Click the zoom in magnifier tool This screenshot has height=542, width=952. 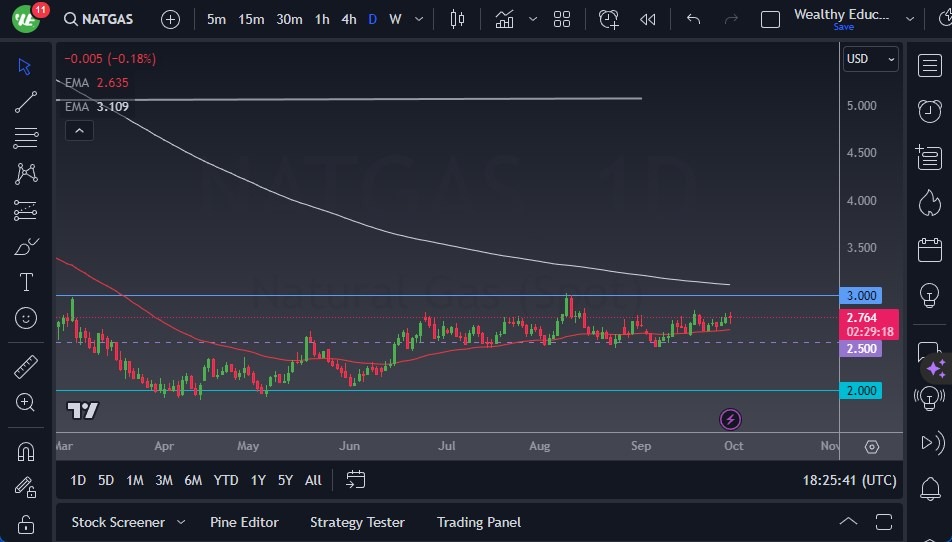(x=26, y=402)
